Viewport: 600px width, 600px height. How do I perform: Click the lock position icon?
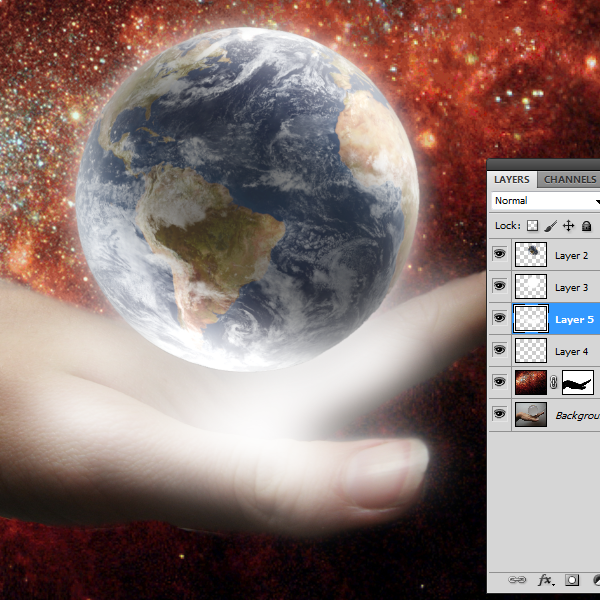click(x=568, y=226)
